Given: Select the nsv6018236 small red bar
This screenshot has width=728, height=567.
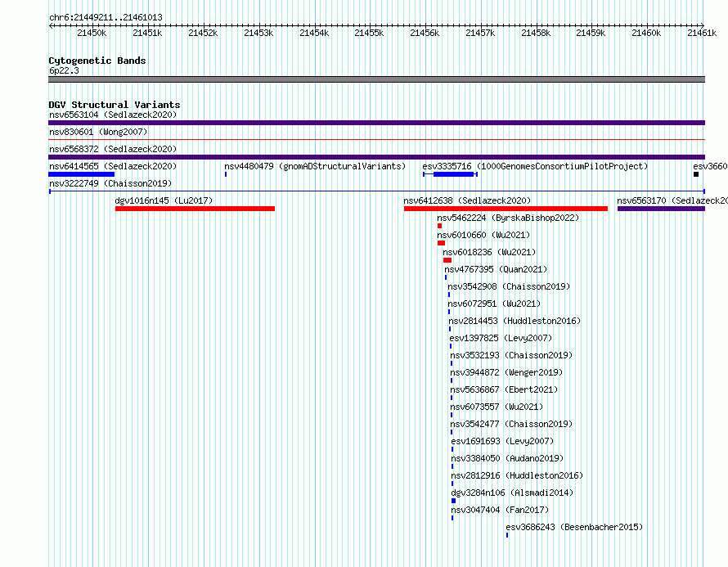Looking at the screenshot, I should [447, 260].
